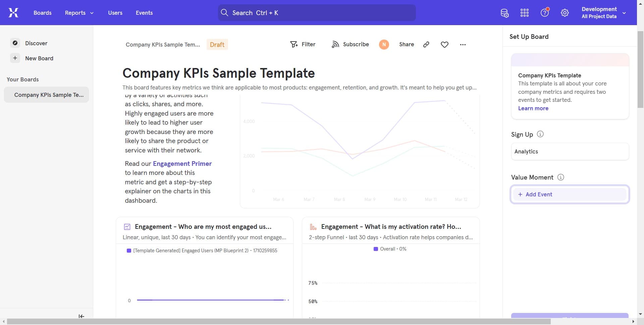Focus the Search input field

coord(317,13)
